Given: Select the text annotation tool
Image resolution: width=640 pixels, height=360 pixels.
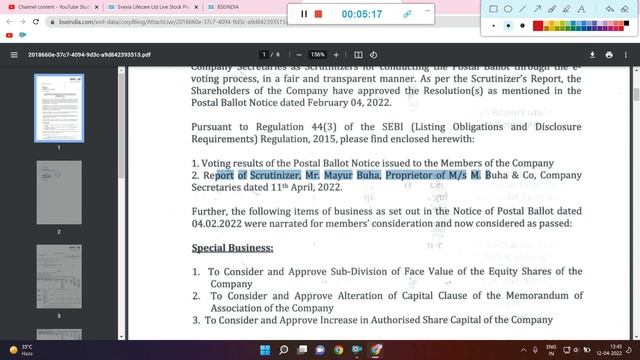Looking at the screenshot, I should pos(581,9).
